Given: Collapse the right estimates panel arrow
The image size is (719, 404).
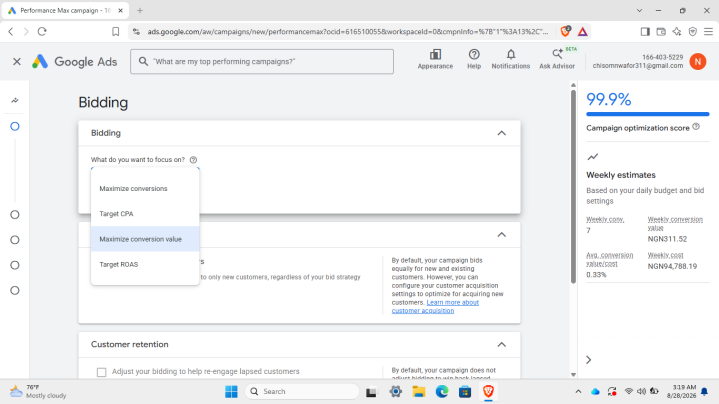Looking at the screenshot, I should (589, 360).
